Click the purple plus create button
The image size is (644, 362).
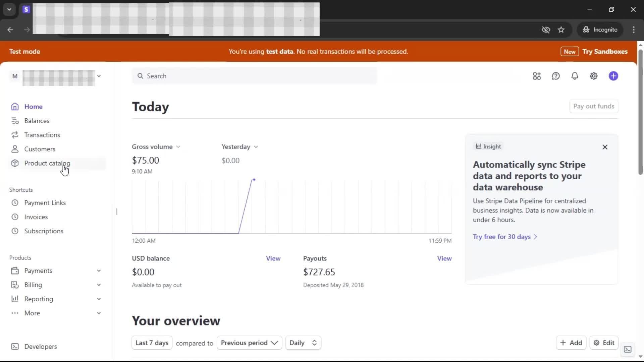click(613, 76)
